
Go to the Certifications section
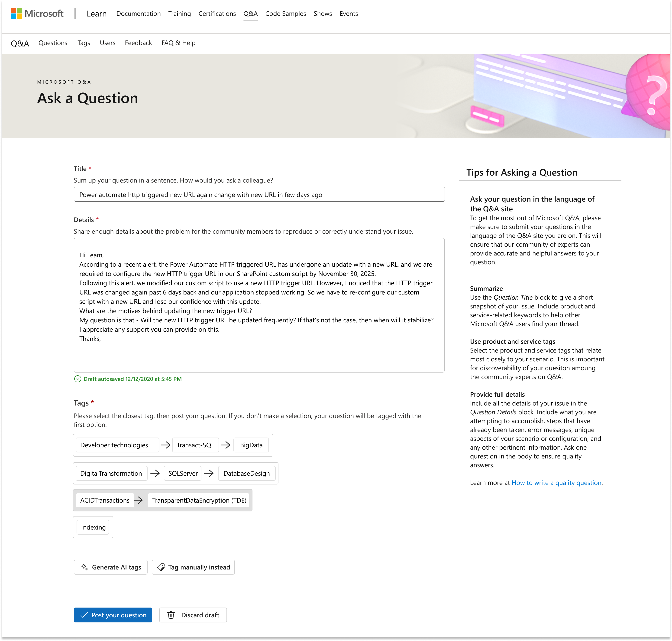pos(217,14)
